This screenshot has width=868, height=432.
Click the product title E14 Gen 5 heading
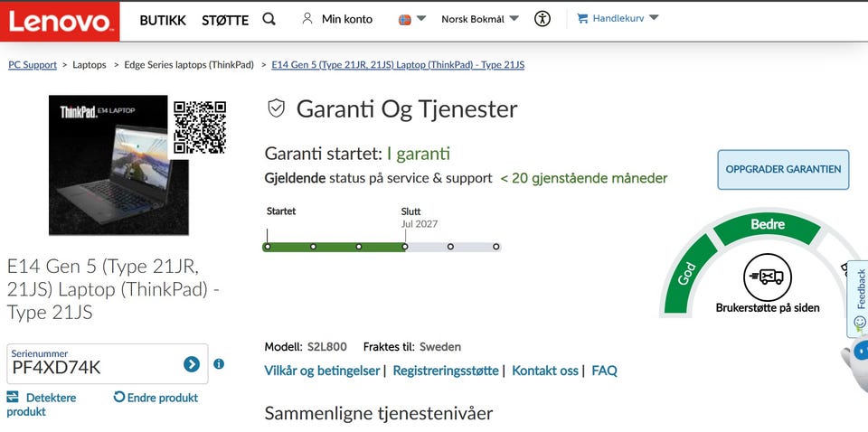[x=113, y=289]
